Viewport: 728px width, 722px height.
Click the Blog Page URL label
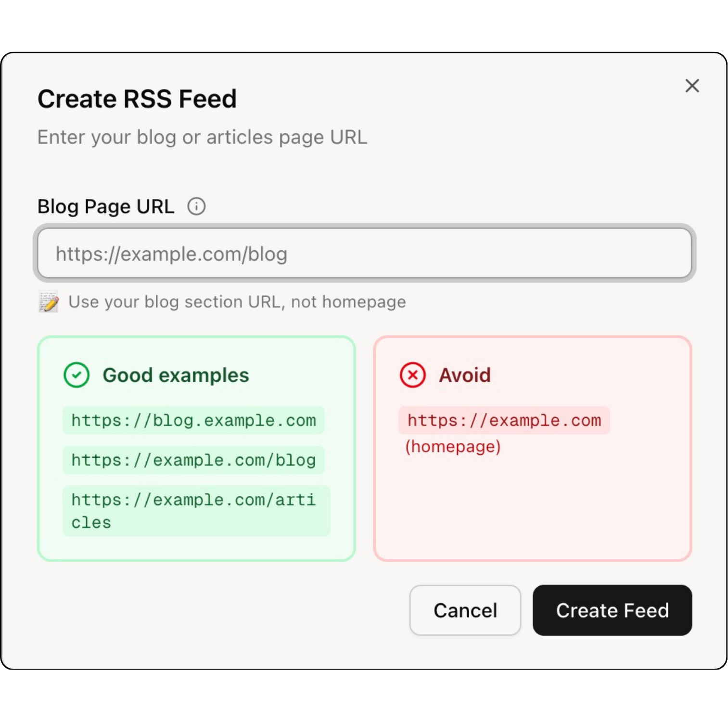[x=105, y=206]
